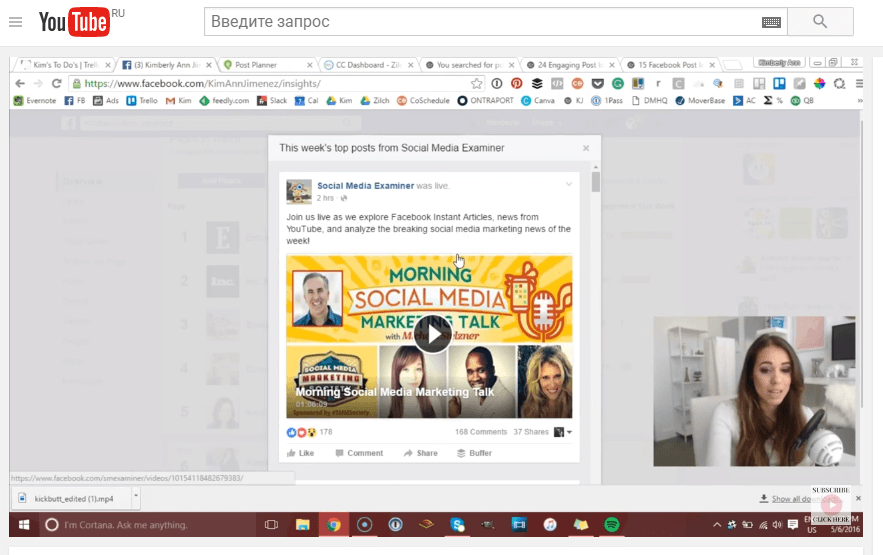Close the Post Planner tab
Screen dimensions: 883x555
click(309, 65)
